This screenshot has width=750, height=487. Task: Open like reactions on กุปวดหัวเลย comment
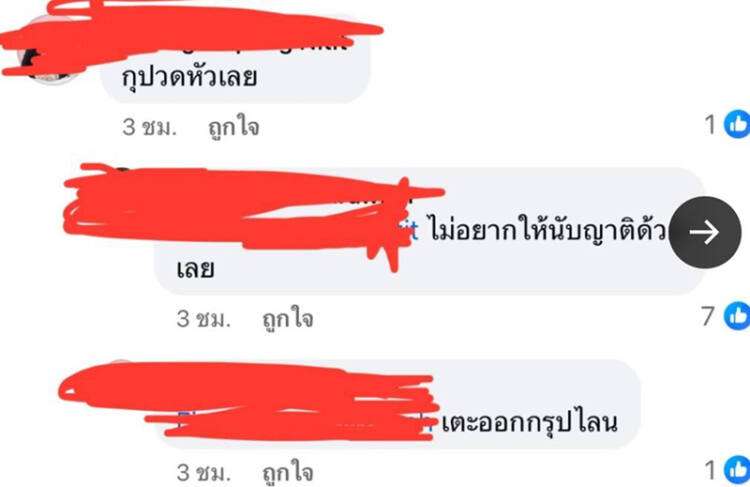click(x=738, y=124)
